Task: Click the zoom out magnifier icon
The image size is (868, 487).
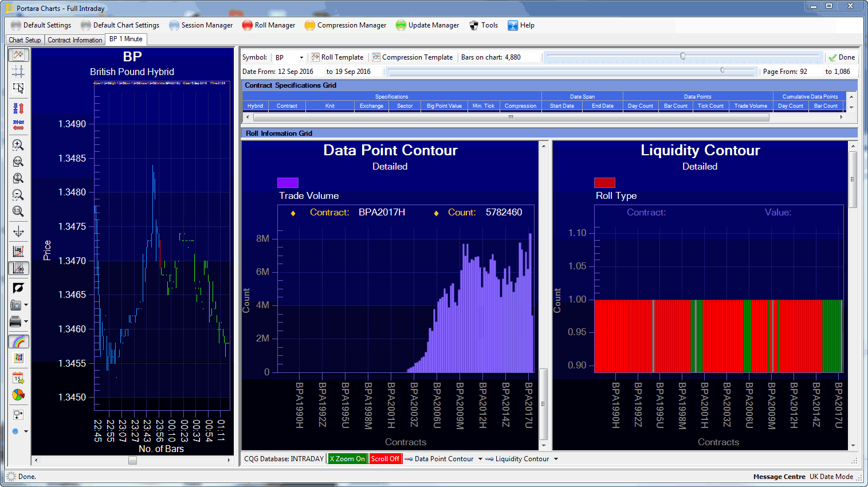Action: [18, 195]
